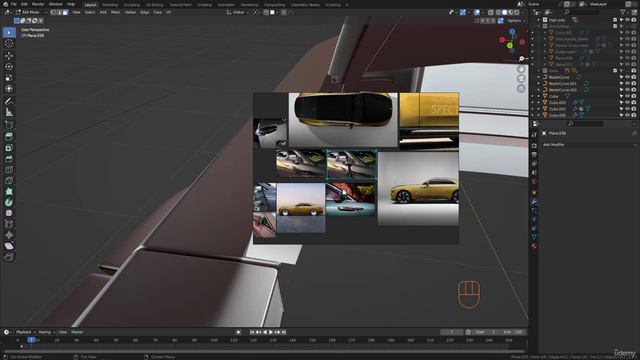This screenshot has height=360, width=640.
Task: Select the Inset Faces tool
Action: click(x=9, y=148)
